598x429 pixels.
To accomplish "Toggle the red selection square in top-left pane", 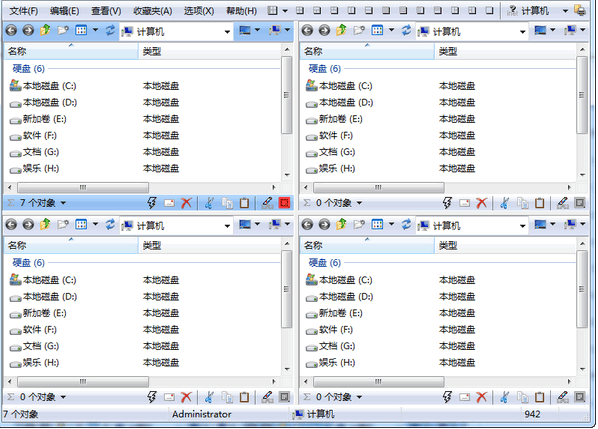I will [x=285, y=203].
